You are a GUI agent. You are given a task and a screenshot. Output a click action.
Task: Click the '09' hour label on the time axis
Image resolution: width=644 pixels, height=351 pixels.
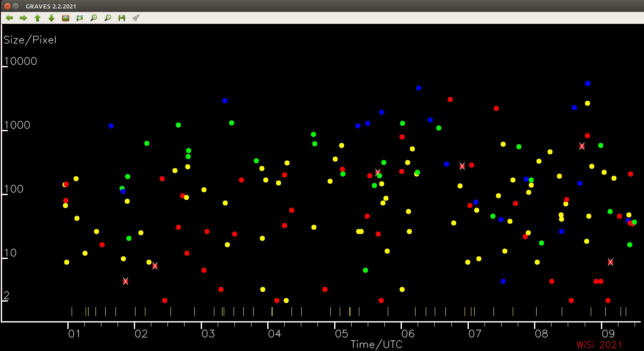point(608,334)
